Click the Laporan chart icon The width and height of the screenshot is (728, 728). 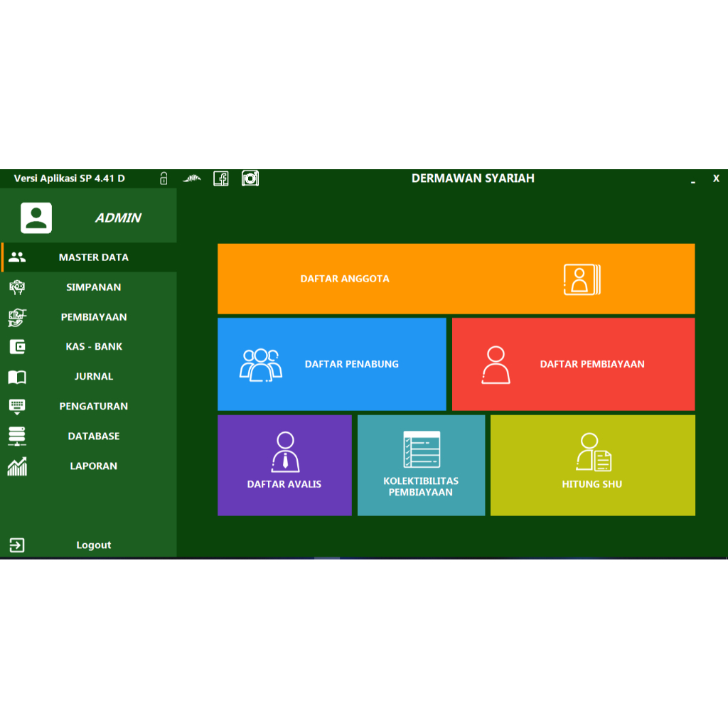[x=17, y=466]
